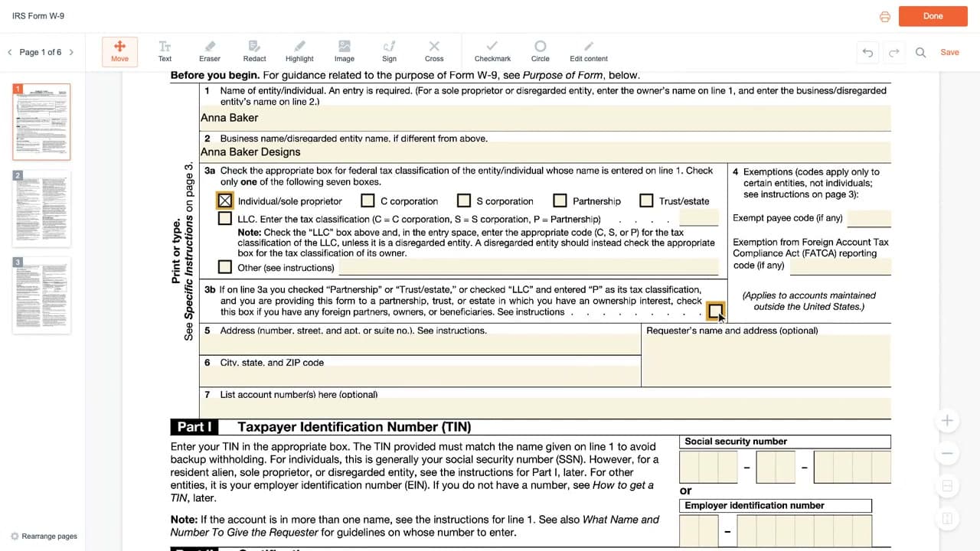Choose the Eraser tool
This screenshot has width=980, height=551.
(210, 51)
